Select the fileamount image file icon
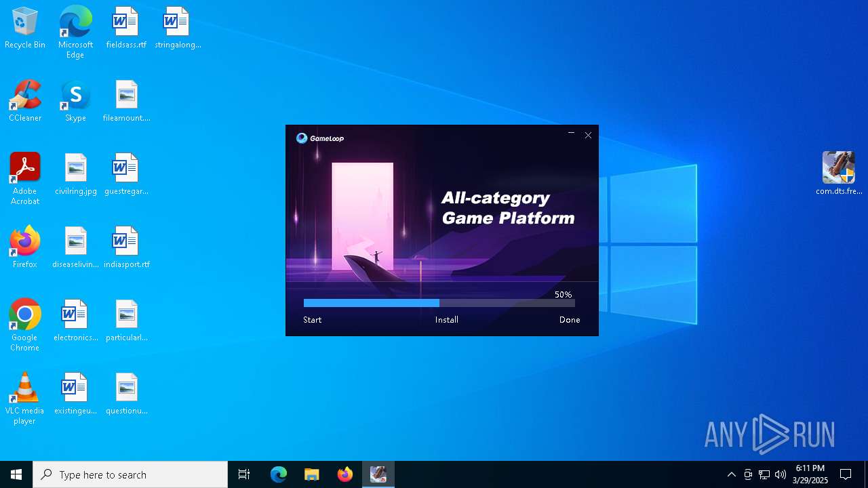Screen dimensions: 868x488 [126, 101]
